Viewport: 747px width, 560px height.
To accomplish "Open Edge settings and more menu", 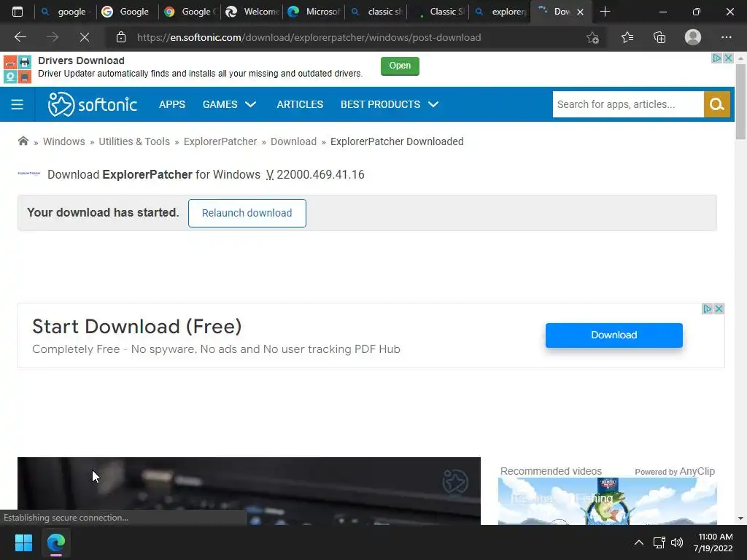I will coord(726,37).
